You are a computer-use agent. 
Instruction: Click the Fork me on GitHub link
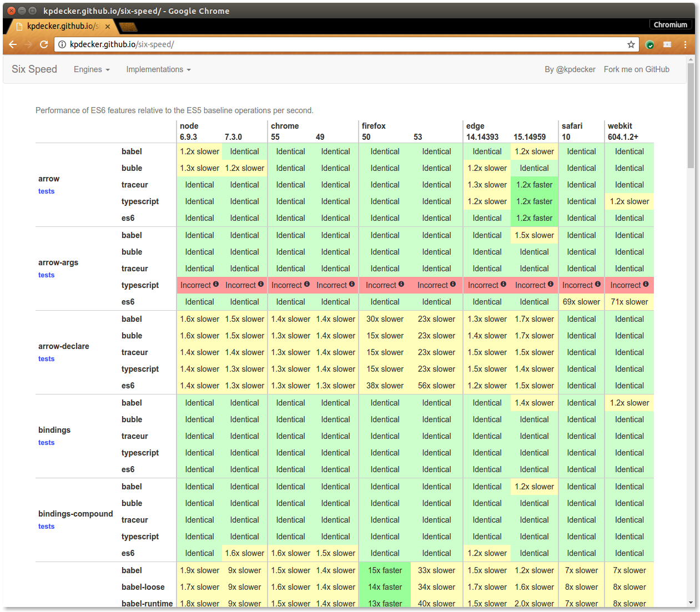click(636, 69)
